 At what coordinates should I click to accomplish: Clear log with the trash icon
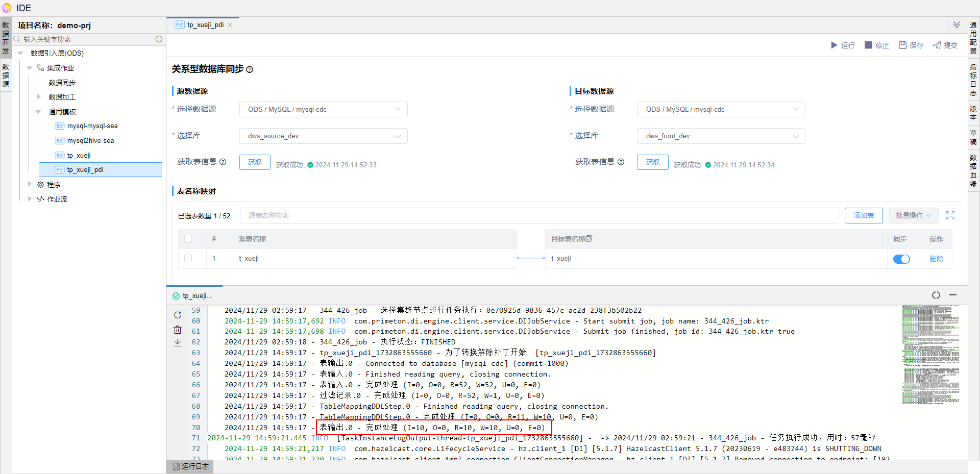pyautogui.click(x=178, y=330)
